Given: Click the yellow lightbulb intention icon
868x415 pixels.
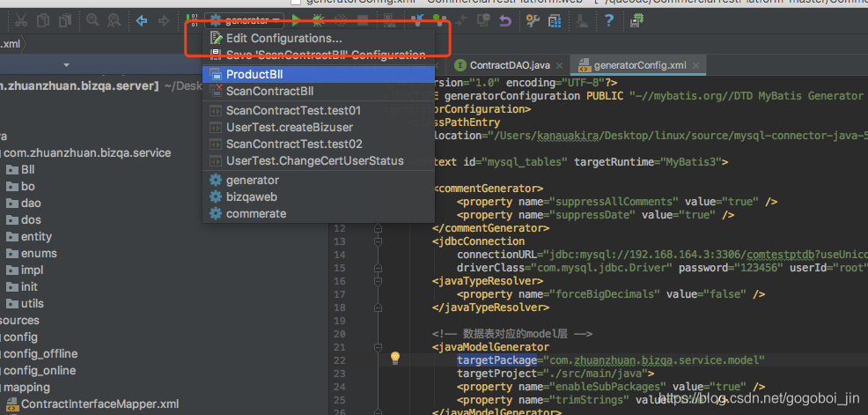Looking at the screenshot, I should tap(394, 358).
